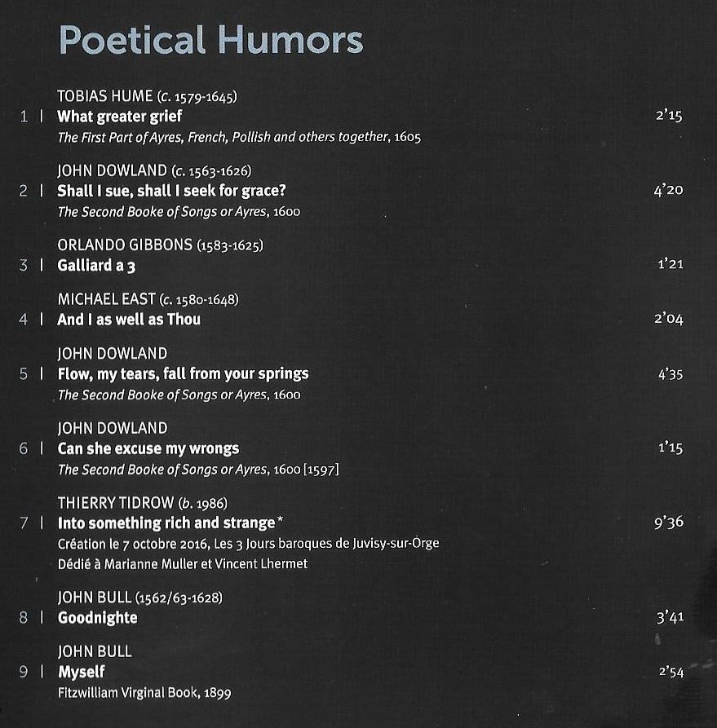Select Can she excuse my wrongs
717x728 pixels.
(148, 449)
